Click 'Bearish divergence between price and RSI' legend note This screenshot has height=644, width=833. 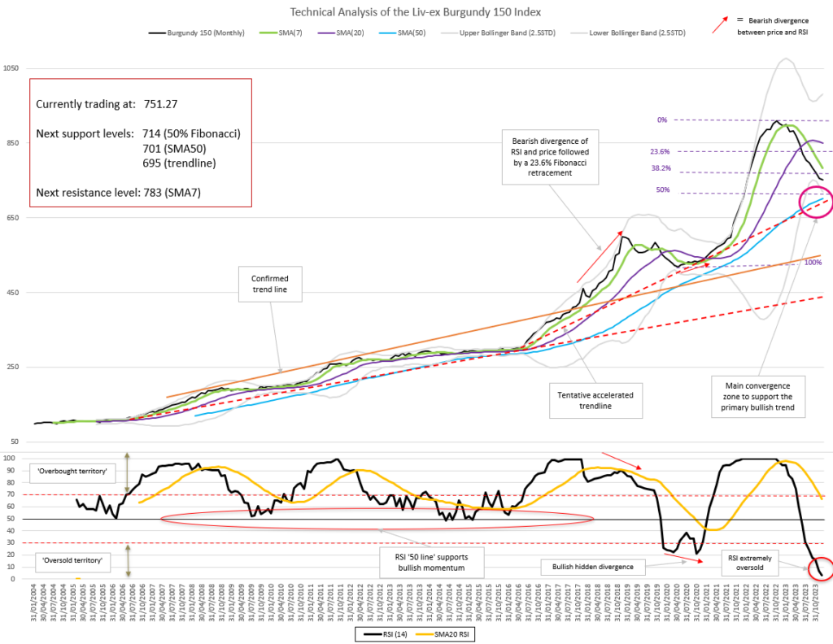(x=773, y=27)
